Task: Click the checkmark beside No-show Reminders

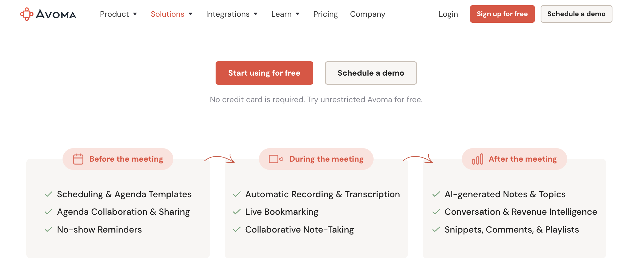Action: click(x=49, y=230)
